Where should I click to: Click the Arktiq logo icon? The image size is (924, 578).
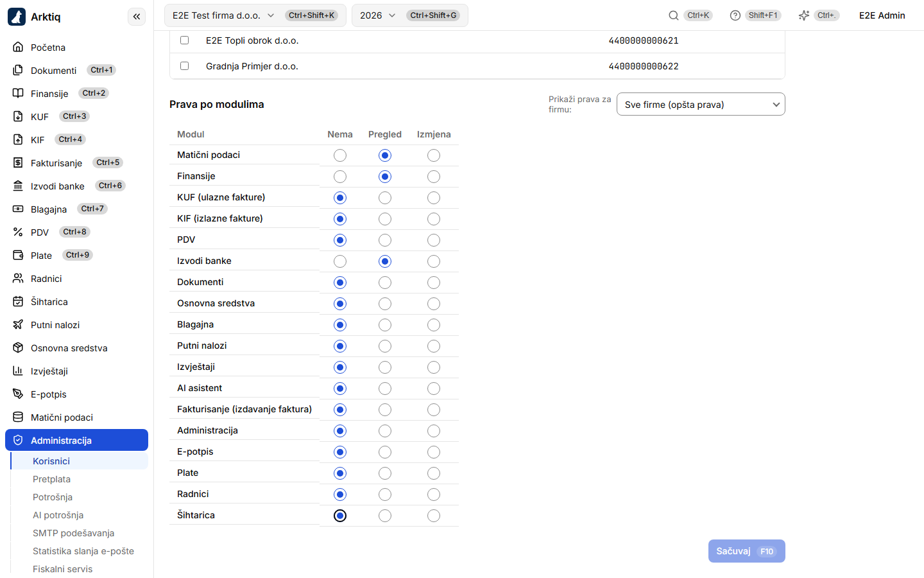[17, 17]
